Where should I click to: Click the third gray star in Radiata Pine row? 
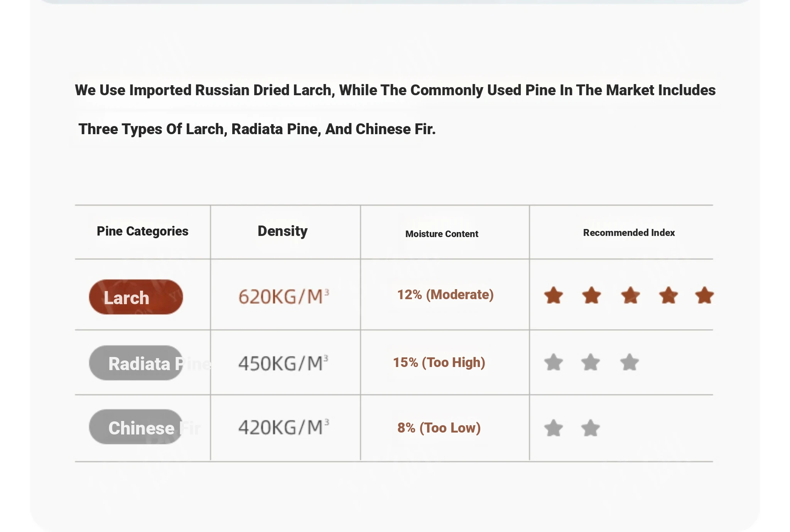pos(630,362)
